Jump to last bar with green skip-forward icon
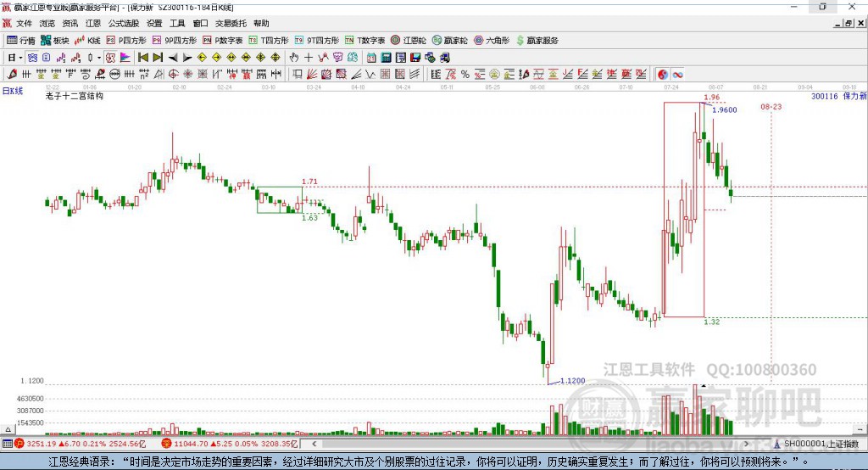Screen dimensions: 868x470 pos(158,58)
